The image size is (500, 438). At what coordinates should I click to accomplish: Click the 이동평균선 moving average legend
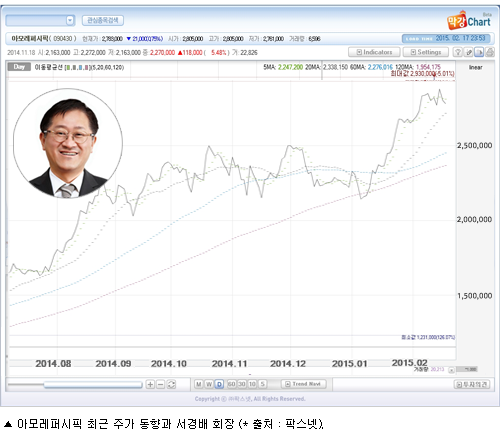[x=79, y=67]
